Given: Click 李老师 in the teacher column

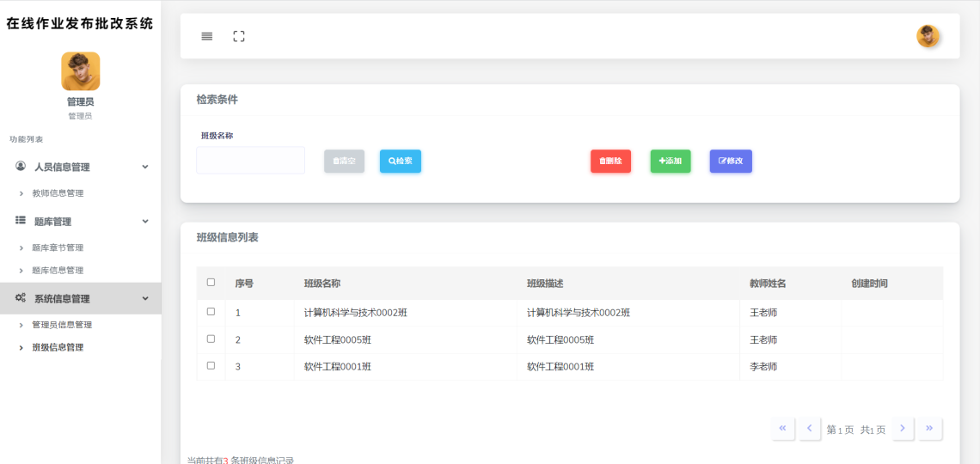Looking at the screenshot, I should click(763, 367).
